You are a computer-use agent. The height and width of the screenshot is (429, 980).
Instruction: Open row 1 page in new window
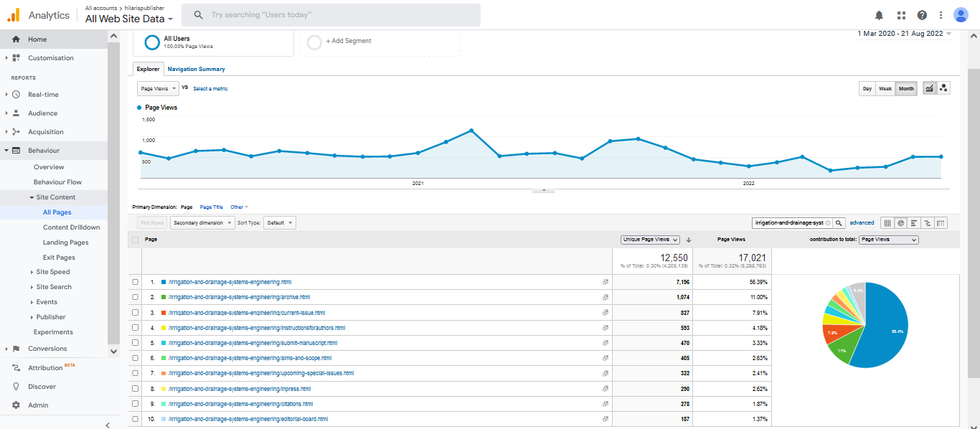[606, 282]
